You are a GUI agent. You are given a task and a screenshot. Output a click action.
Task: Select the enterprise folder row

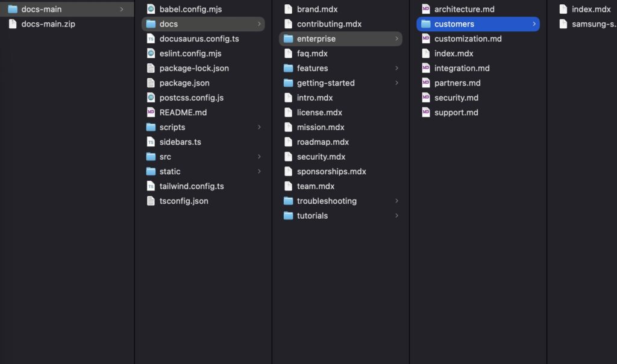pyautogui.click(x=340, y=39)
